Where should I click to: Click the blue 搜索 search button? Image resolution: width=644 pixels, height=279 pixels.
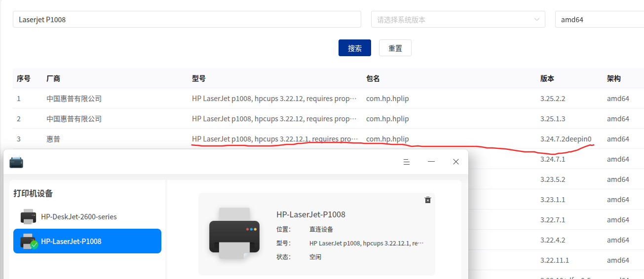(355, 48)
